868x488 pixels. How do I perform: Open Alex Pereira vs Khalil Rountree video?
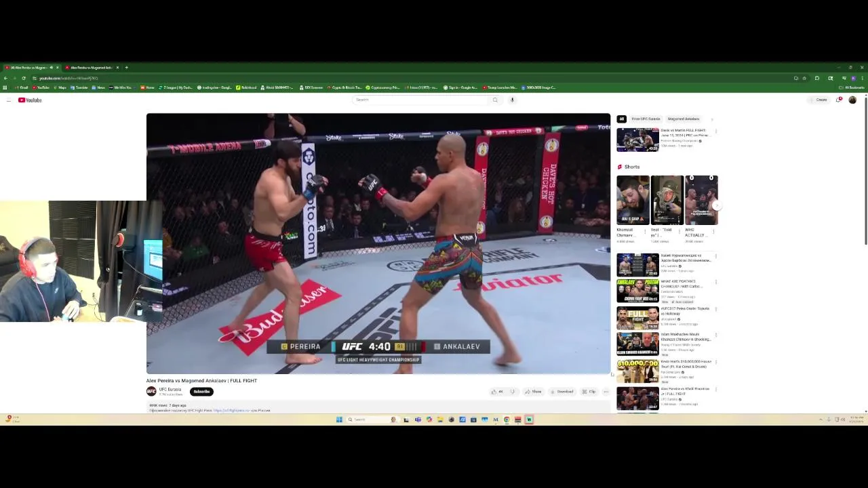click(637, 398)
